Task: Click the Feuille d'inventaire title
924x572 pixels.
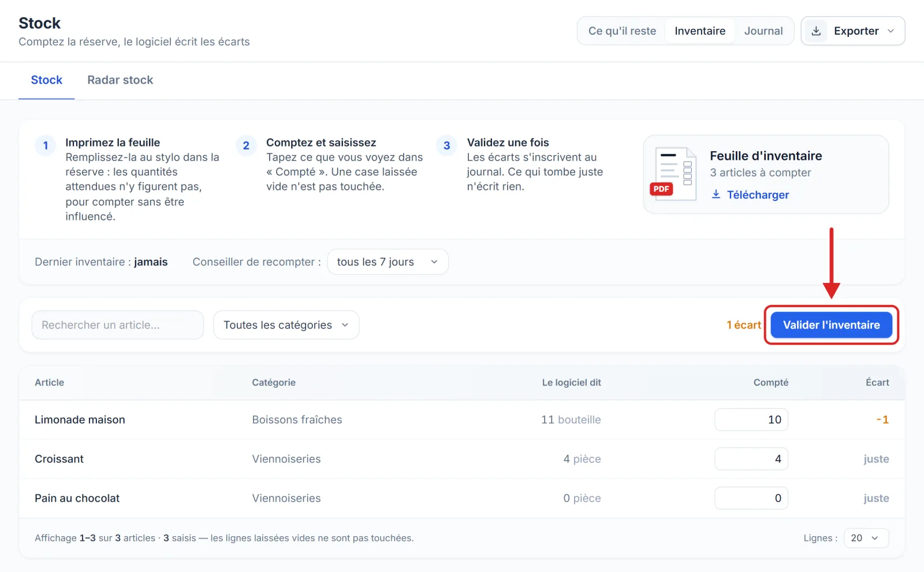Action: click(766, 156)
